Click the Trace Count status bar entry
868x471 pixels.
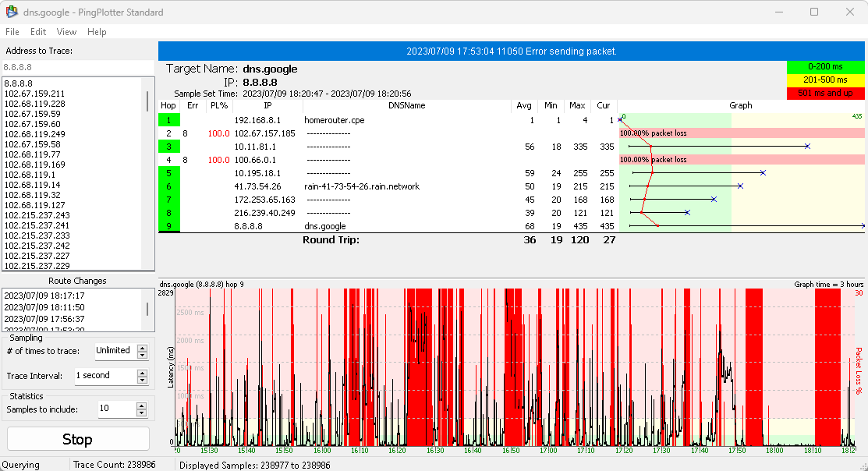(114, 465)
